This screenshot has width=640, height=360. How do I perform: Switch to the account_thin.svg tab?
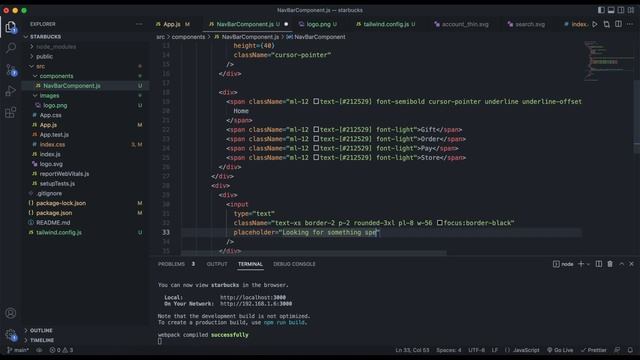pos(465,24)
